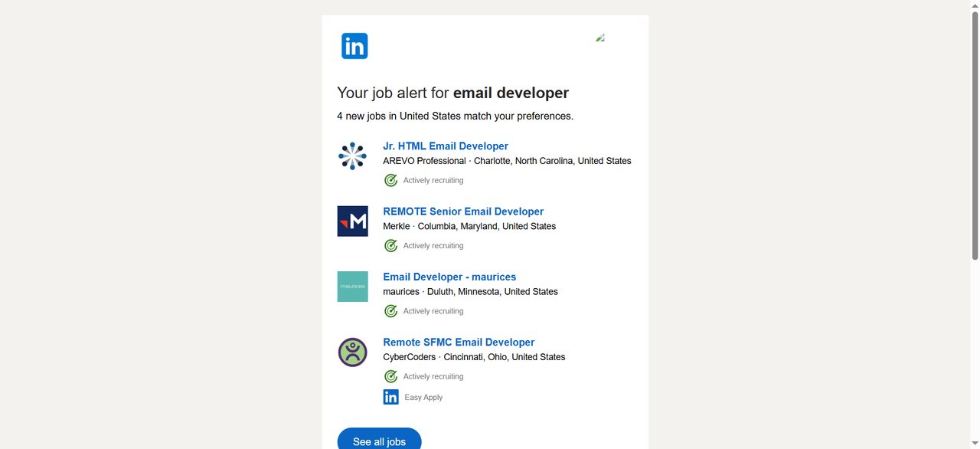Click the scrollbar up arrow
The image size is (980, 449).
(975, 5)
